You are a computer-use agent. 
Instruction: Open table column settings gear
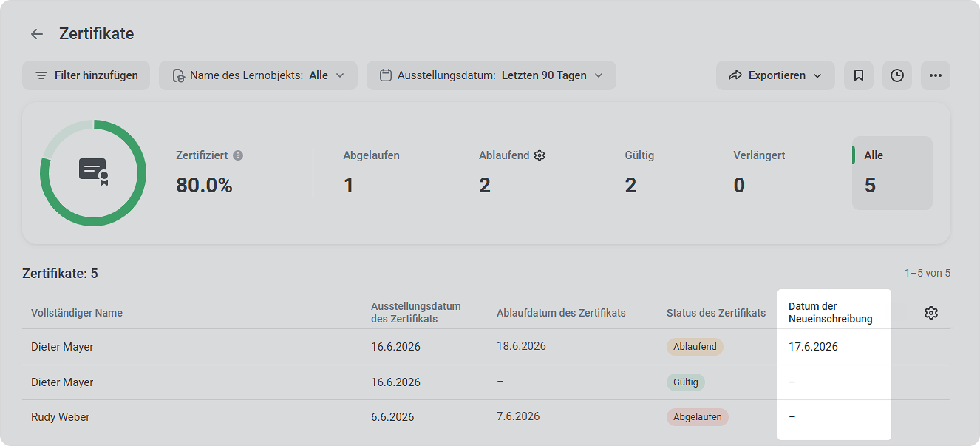(x=931, y=313)
